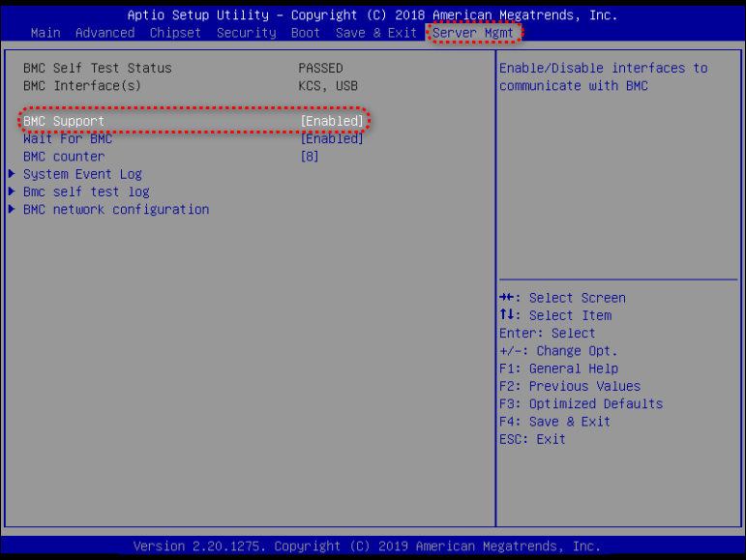
Task: Select the Server Mgmt tab
Action: click(473, 33)
